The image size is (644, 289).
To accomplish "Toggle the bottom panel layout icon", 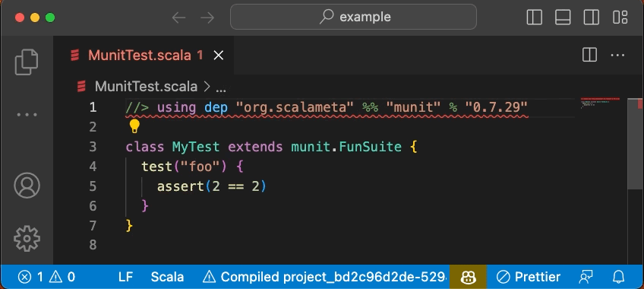I will (563, 17).
